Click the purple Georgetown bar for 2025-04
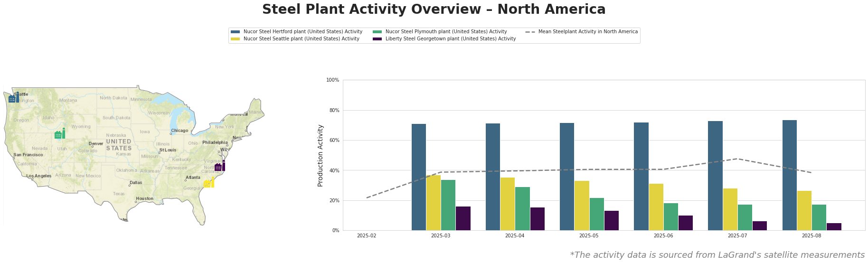Image resolution: width=868 pixels, height=263 pixels. (537, 219)
